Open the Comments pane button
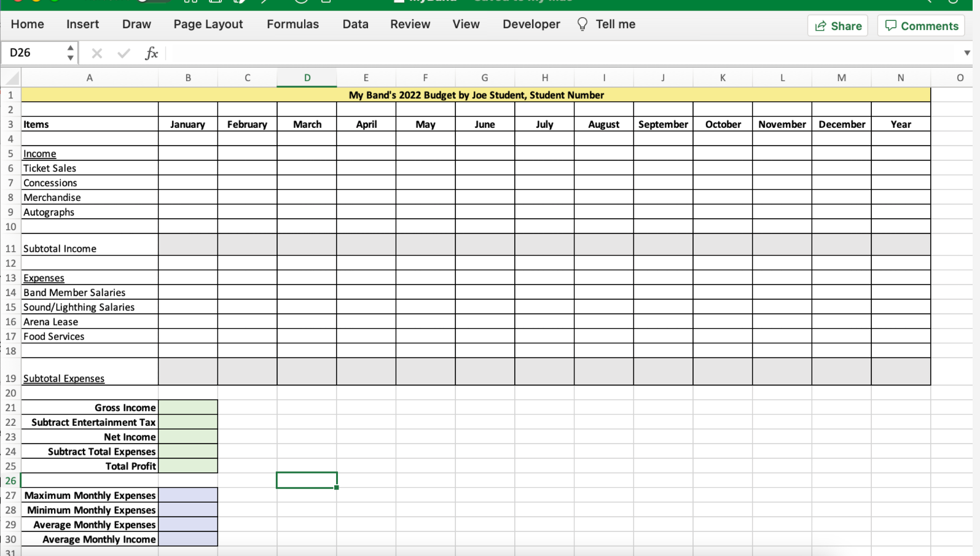Viewport: 980px width, 556px height. (921, 26)
